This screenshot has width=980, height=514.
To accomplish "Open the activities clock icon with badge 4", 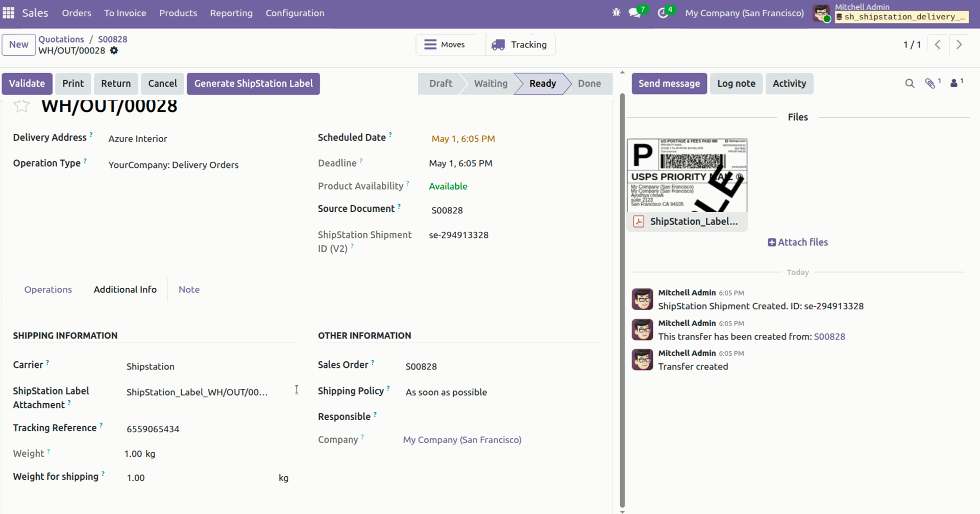I will 663,13.
